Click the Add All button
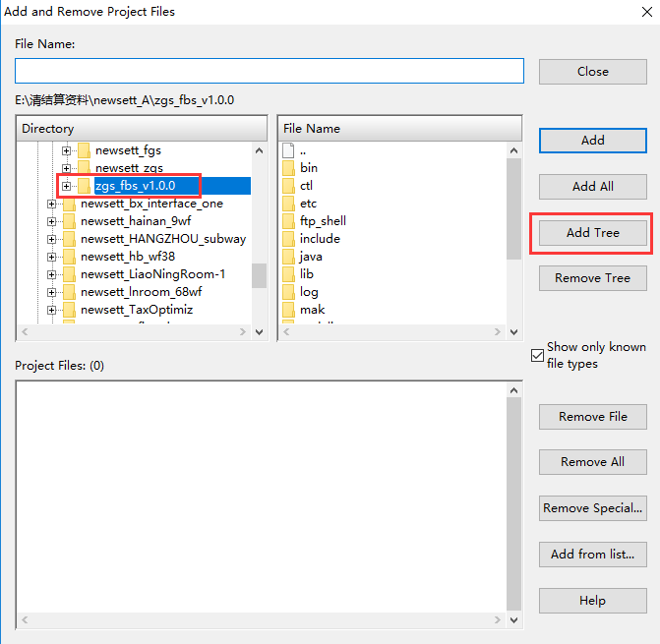 pos(593,187)
